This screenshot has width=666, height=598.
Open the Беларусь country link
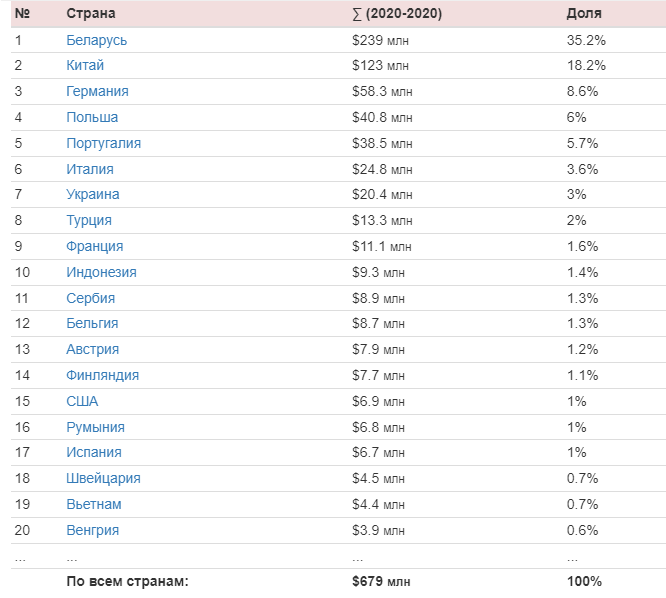coord(96,40)
